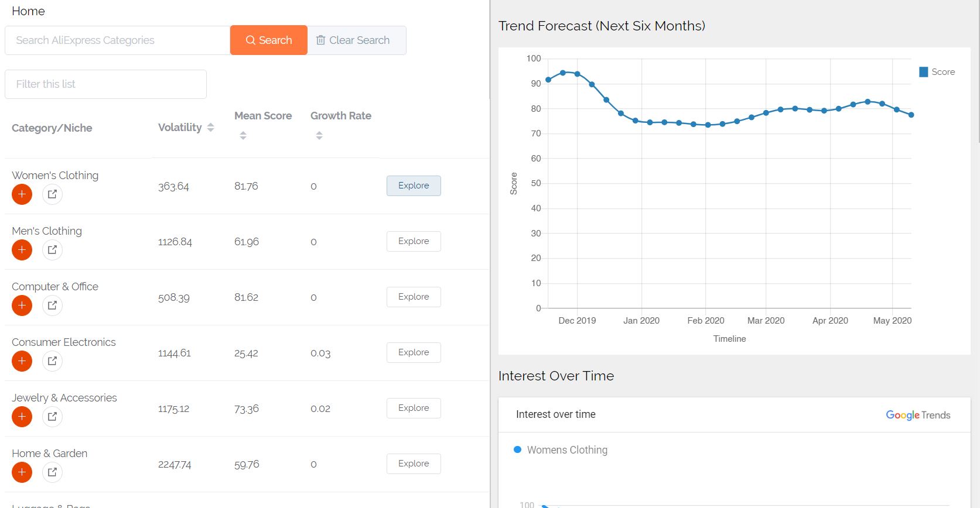Sort table by Mean Score arrows
This screenshot has height=508, width=980.
tap(243, 136)
